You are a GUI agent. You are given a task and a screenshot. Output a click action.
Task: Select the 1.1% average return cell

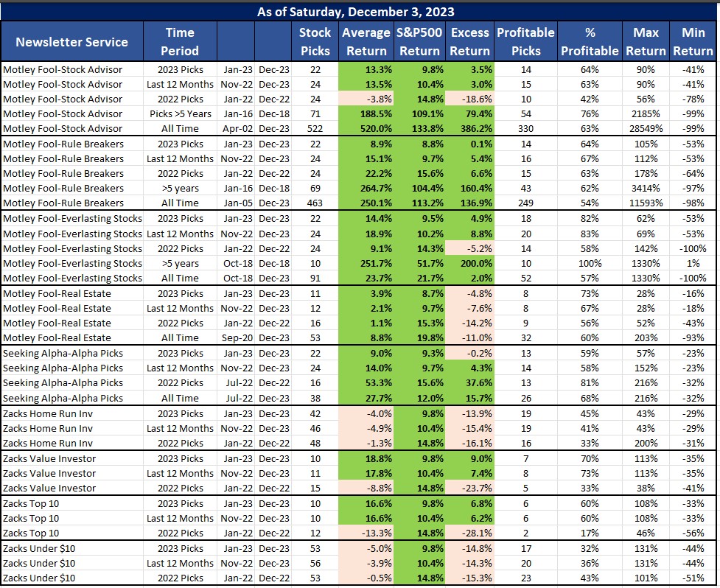pos(366,323)
